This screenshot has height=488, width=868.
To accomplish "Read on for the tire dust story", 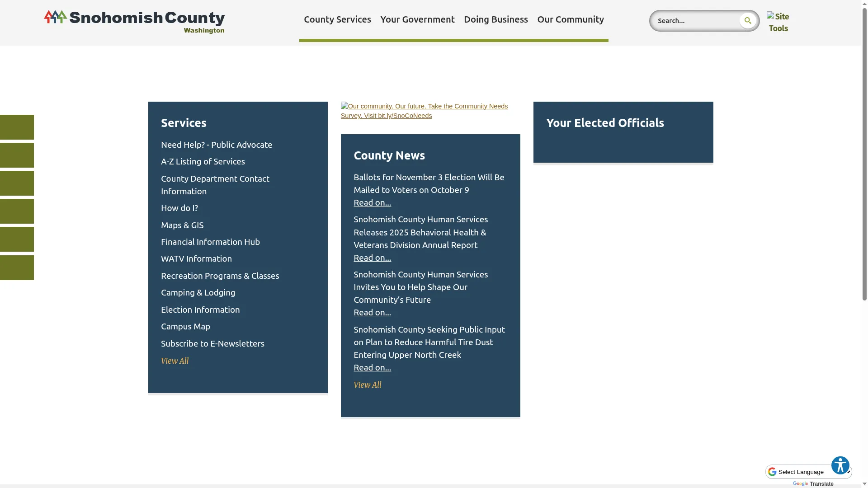I will (x=373, y=368).
